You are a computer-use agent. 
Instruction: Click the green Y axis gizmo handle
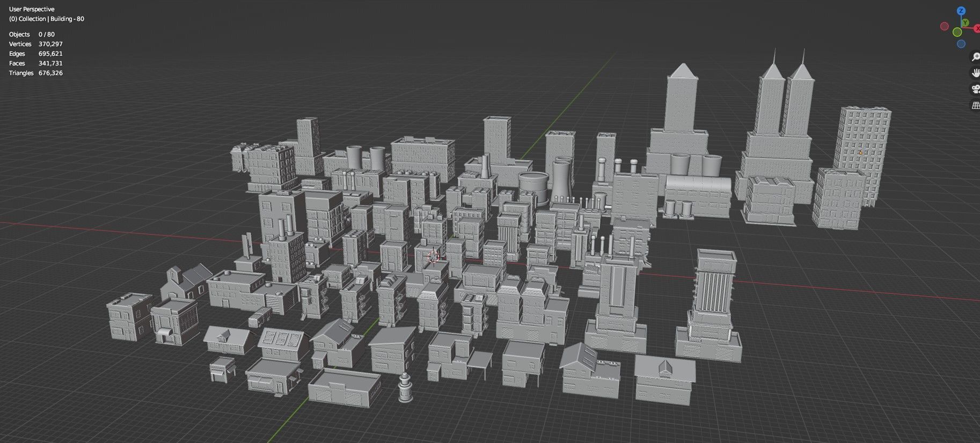click(966, 23)
